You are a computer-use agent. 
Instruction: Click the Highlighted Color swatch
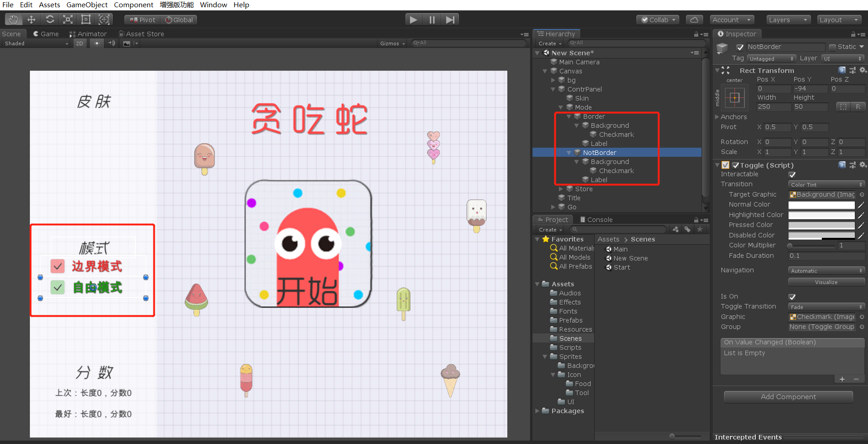coord(821,215)
